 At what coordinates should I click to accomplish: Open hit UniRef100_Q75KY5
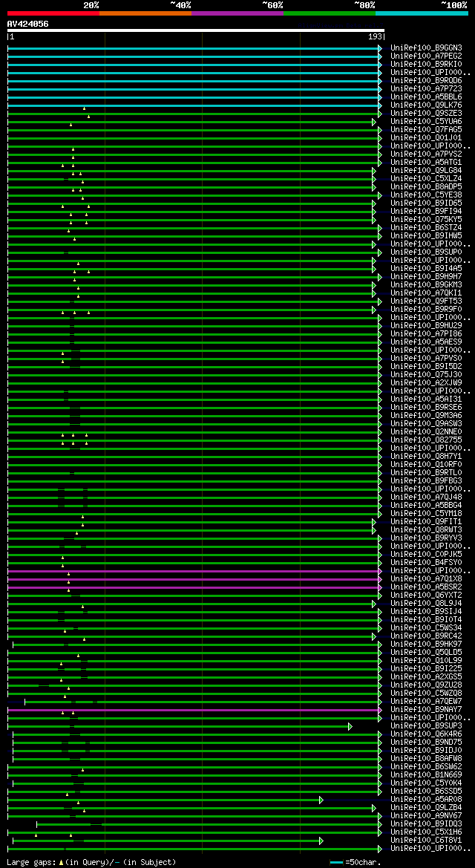coord(426,220)
